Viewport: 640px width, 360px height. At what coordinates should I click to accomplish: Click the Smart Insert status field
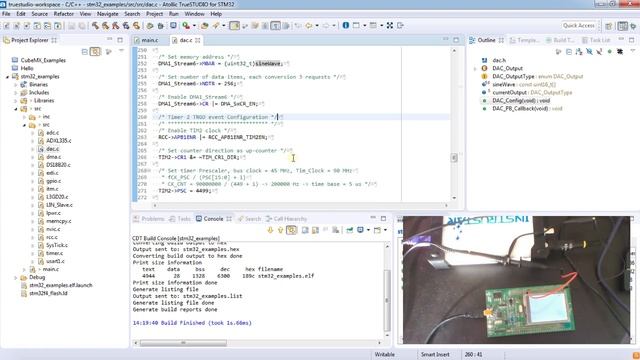tap(435, 354)
